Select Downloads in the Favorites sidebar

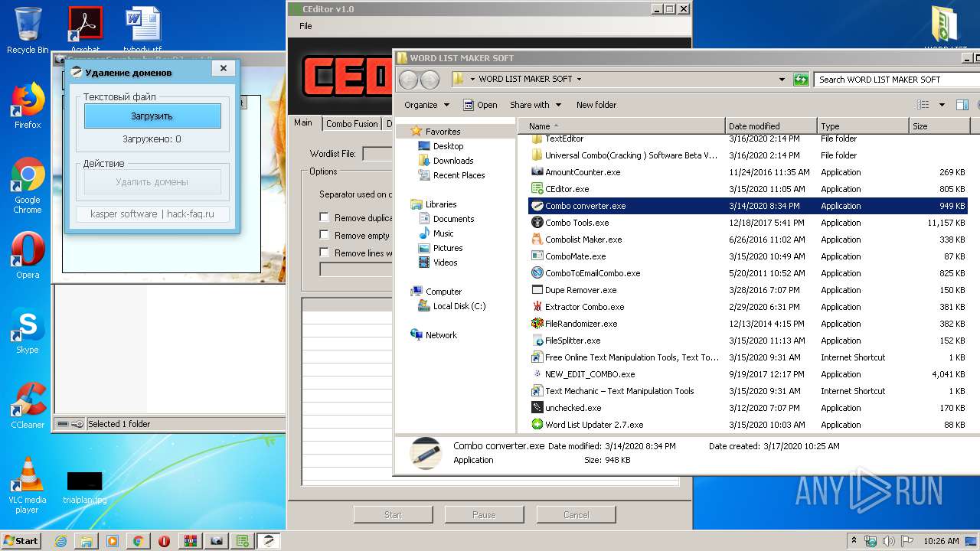pos(453,161)
